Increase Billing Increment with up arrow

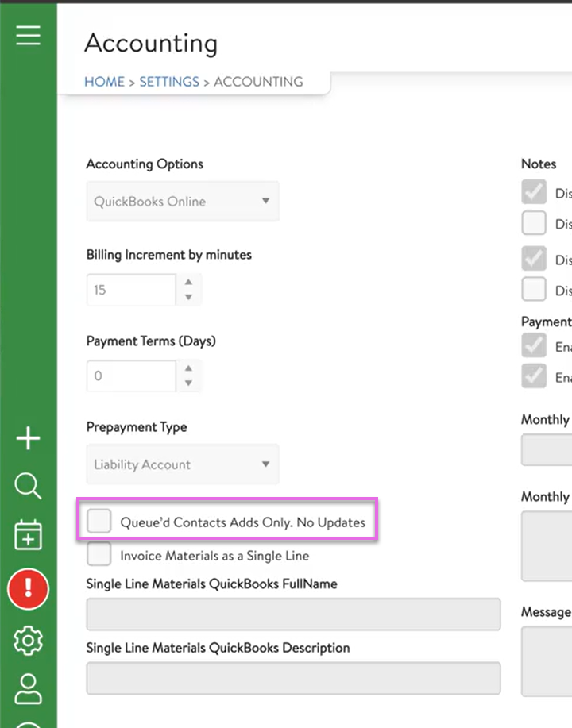click(188, 282)
